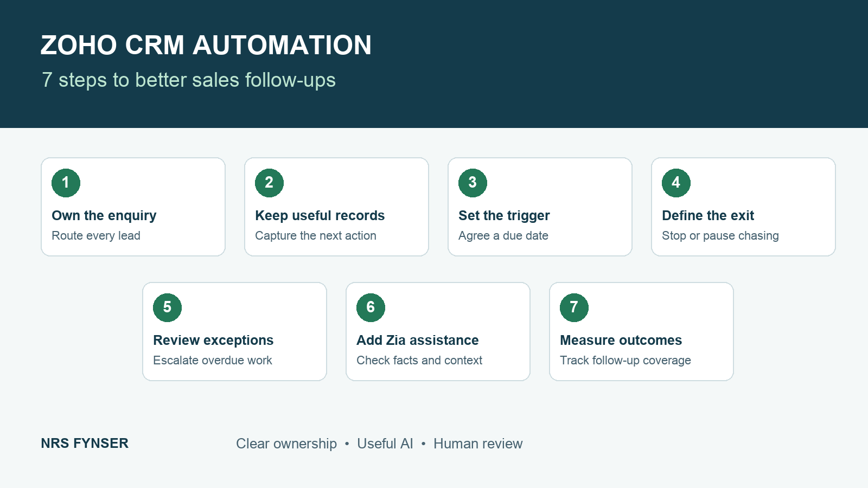This screenshot has height=488, width=868.
Task: Click the 'Track follow-up coverage' text
Action: (x=626, y=361)
